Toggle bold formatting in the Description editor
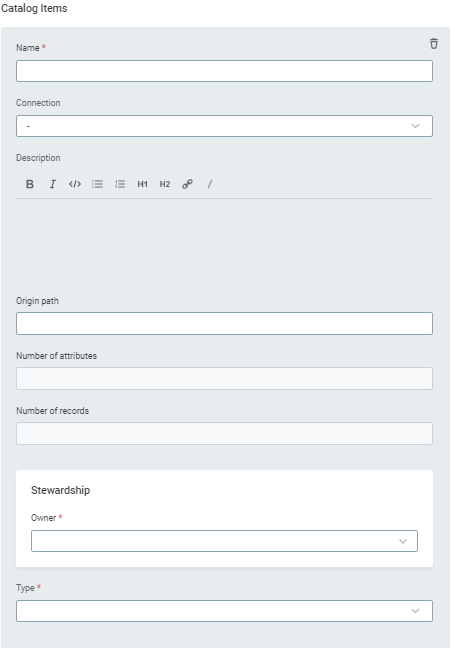Image resolution: width=452 pixels, height=648 pixels. [x=30, y=184]
